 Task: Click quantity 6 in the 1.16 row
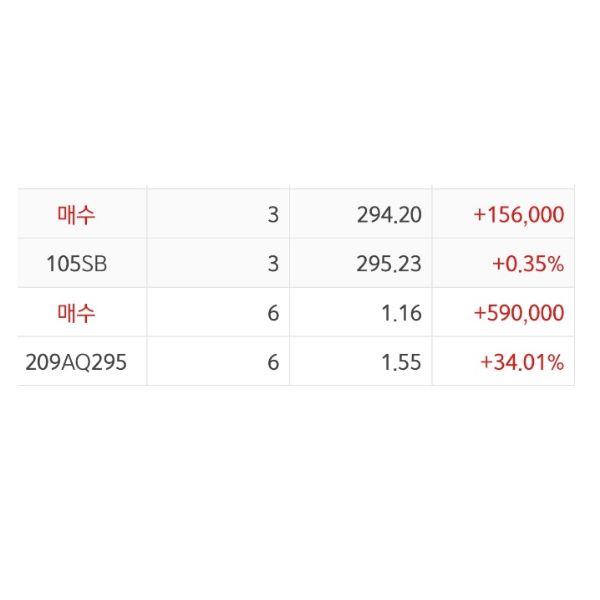(x=273, y=313)
